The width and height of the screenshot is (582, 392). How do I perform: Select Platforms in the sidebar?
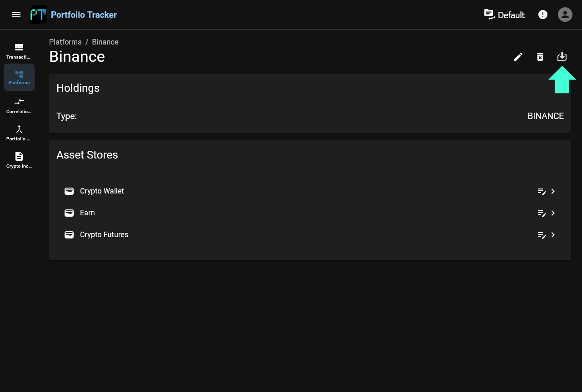[x=19, y=77]
